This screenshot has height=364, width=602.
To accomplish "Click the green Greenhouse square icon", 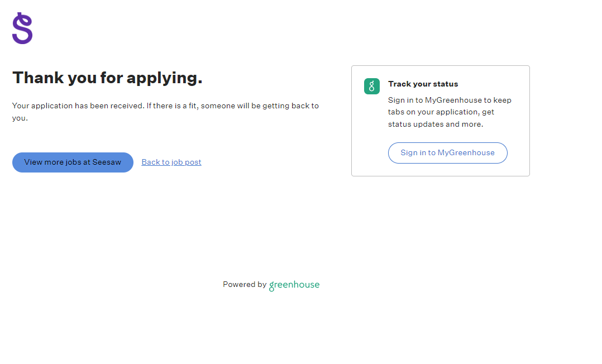I will tap(371, 86).
